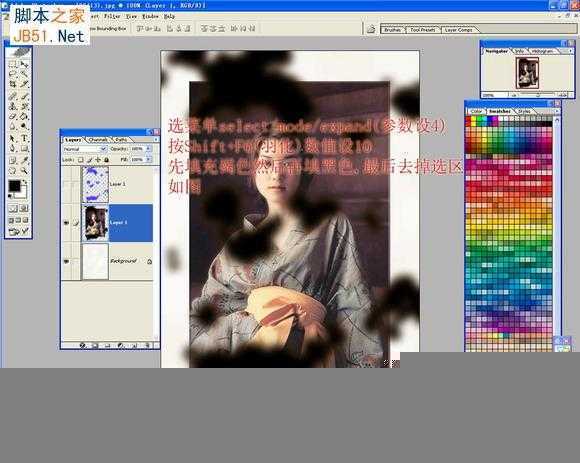The width and height of the screenshot is (580, 463).
Task: Open the Tool Presets tab
Action: 422,30
